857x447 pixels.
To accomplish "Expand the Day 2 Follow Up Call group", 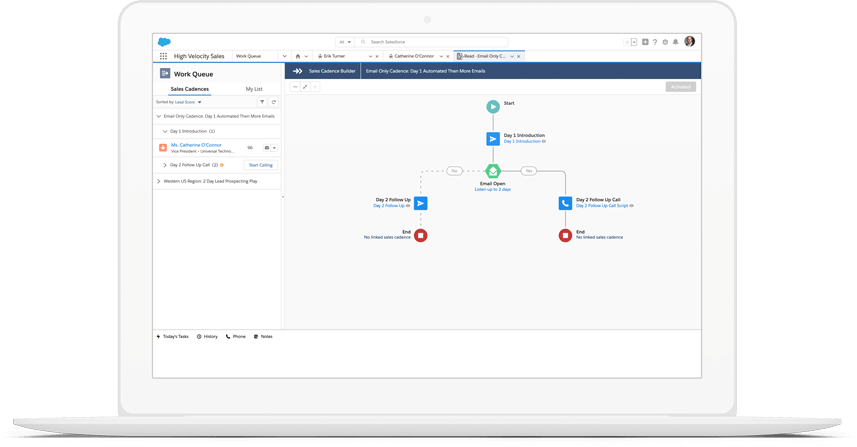I will [x=165, y=165].
